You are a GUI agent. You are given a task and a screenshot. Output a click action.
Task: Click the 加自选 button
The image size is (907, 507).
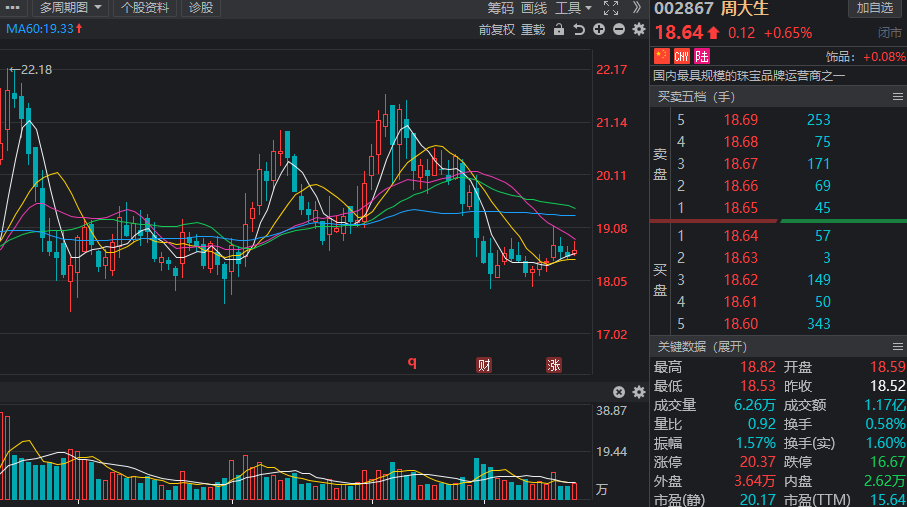pyautogui.click(x=875, y=8)
